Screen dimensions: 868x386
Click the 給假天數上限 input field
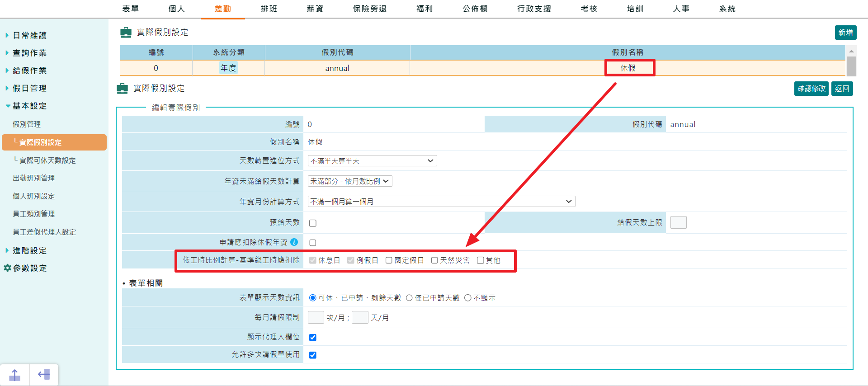pos(678,222)
